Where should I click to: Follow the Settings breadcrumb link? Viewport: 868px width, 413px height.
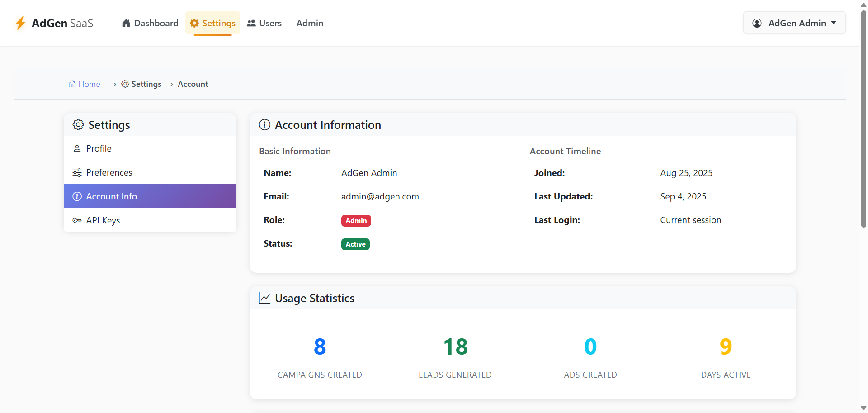[x=141, y=84]
